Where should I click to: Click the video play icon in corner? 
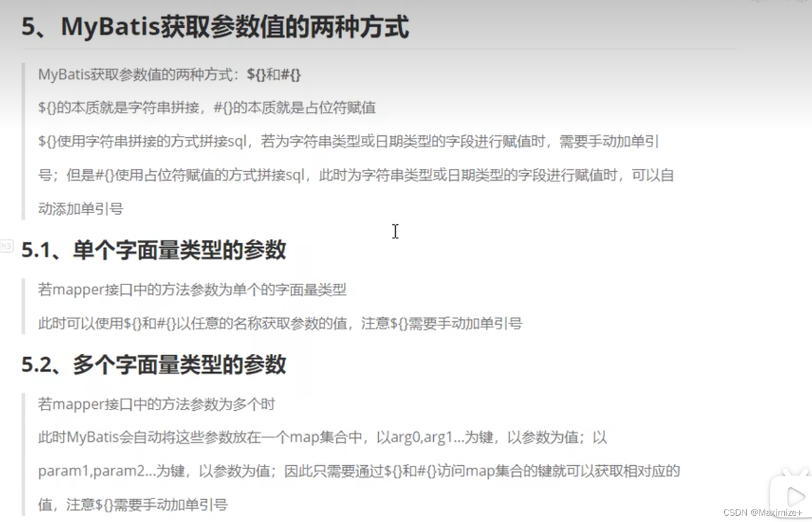[796, 496]
